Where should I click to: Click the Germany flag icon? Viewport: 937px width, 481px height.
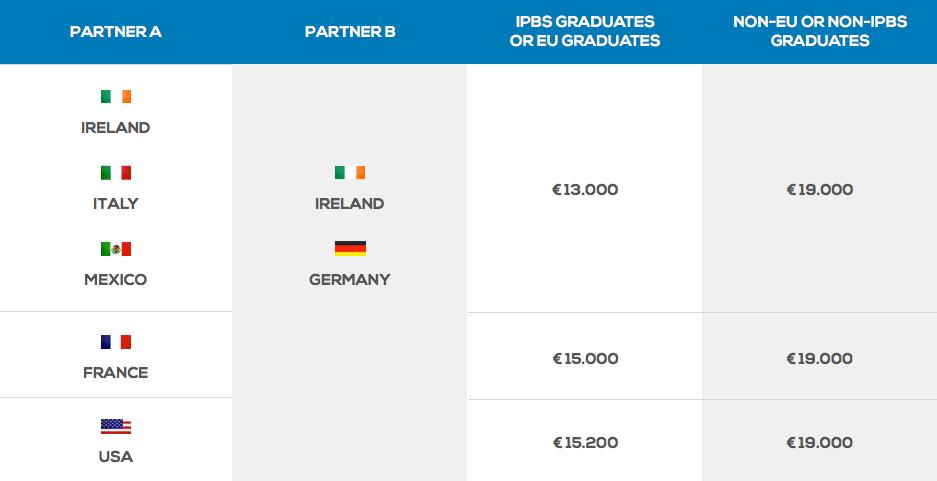coord(350,249)
